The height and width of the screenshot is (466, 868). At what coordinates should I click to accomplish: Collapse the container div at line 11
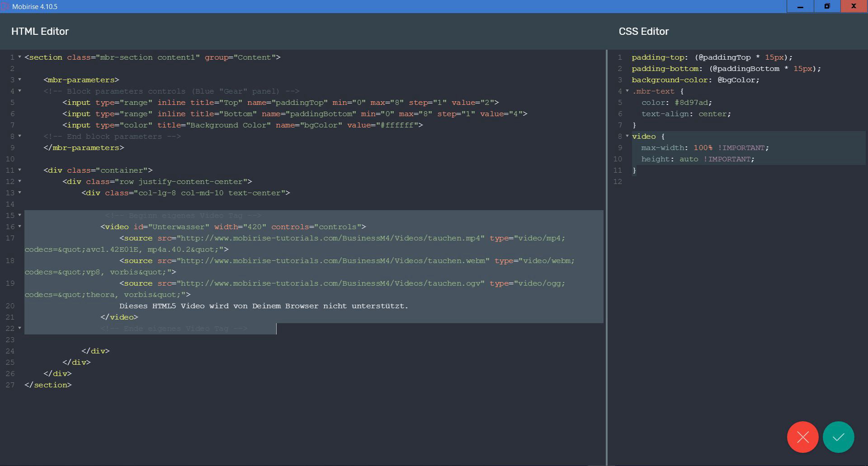click(19, 170)
